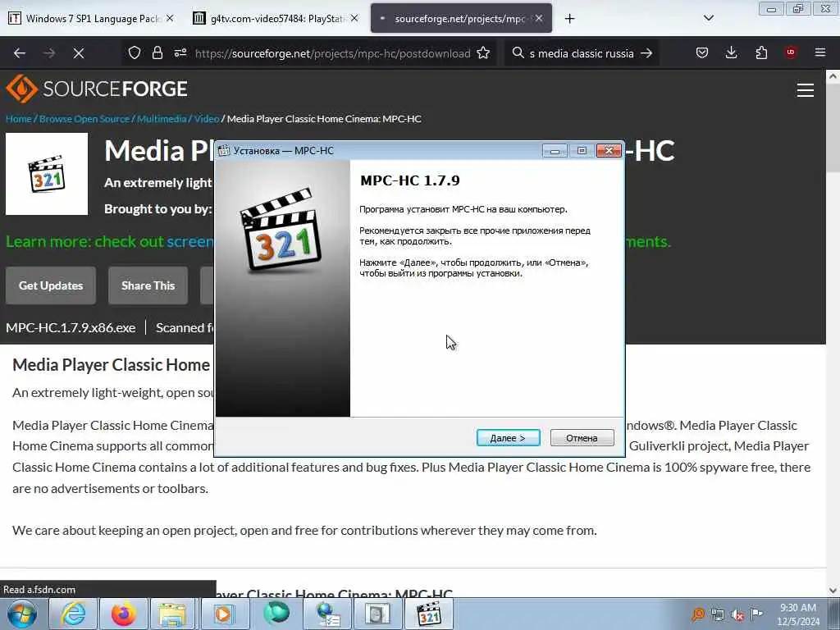Click the padlock site security icon
The height and width of the screenshot is (630, 840).
point(157,53)
